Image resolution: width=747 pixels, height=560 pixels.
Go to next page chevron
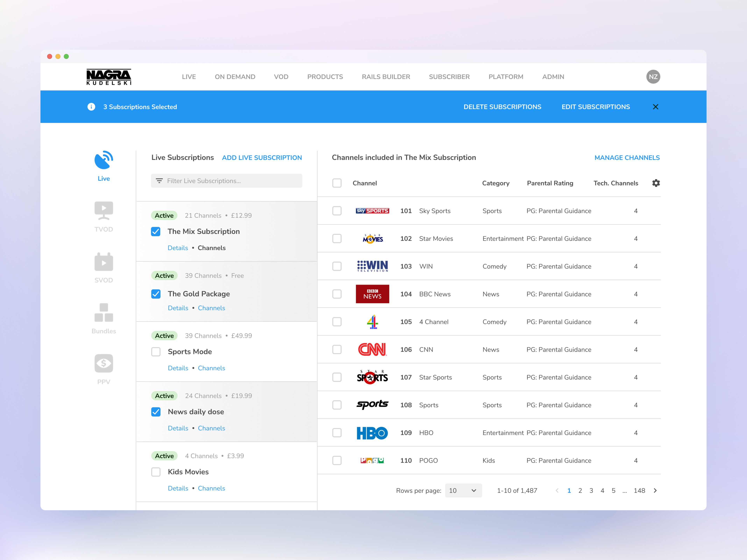(655, 490)
